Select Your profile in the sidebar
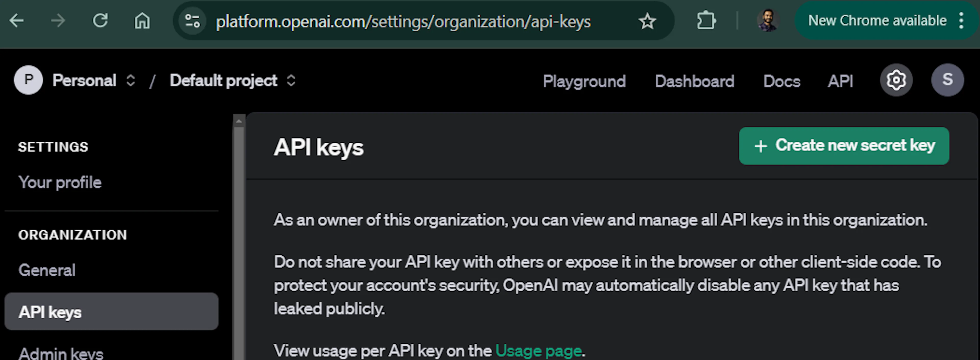Image resolution: width=980 pixels, height=360 pixels. [x=60, y=183]
